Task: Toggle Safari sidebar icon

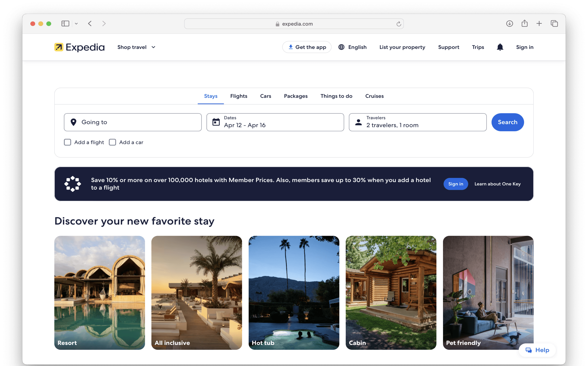Action: [65, 24]
